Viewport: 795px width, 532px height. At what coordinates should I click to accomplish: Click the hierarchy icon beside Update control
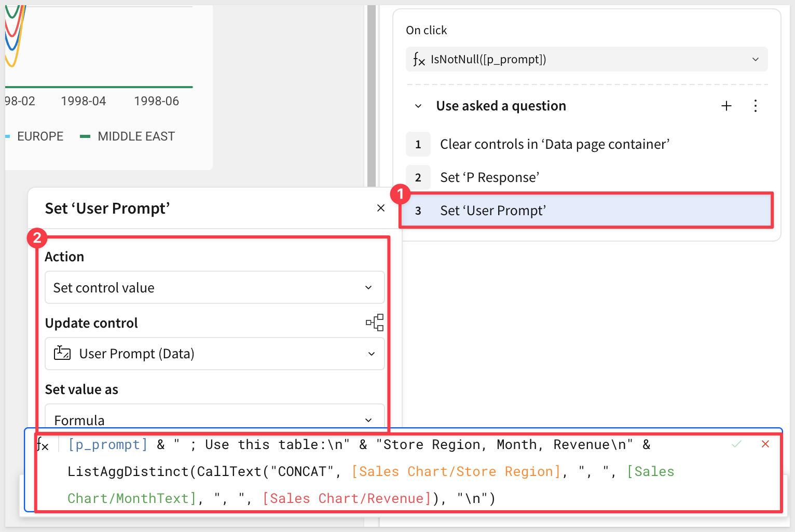374,323
